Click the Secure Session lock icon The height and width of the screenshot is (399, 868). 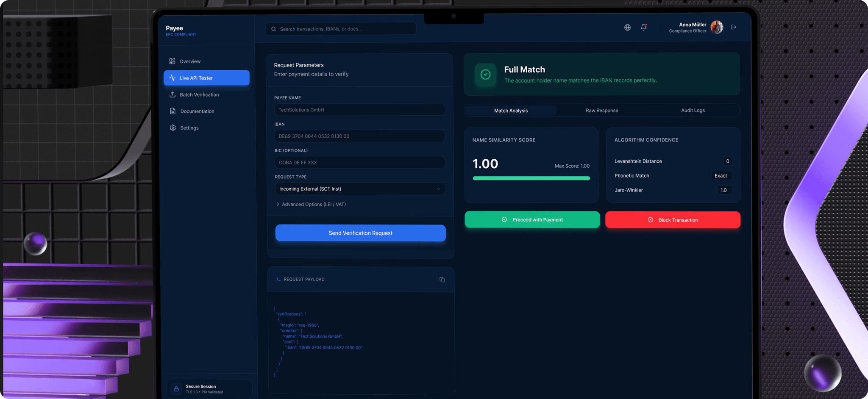tap(176, 388)
